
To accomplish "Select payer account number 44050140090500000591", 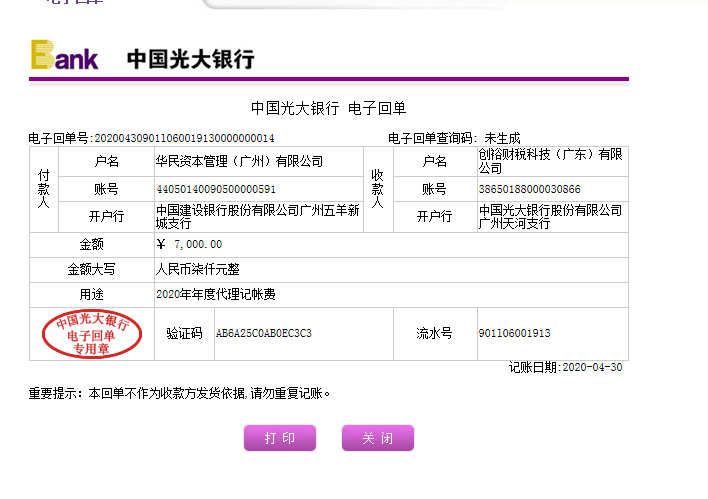I will [x=216, y=189].
